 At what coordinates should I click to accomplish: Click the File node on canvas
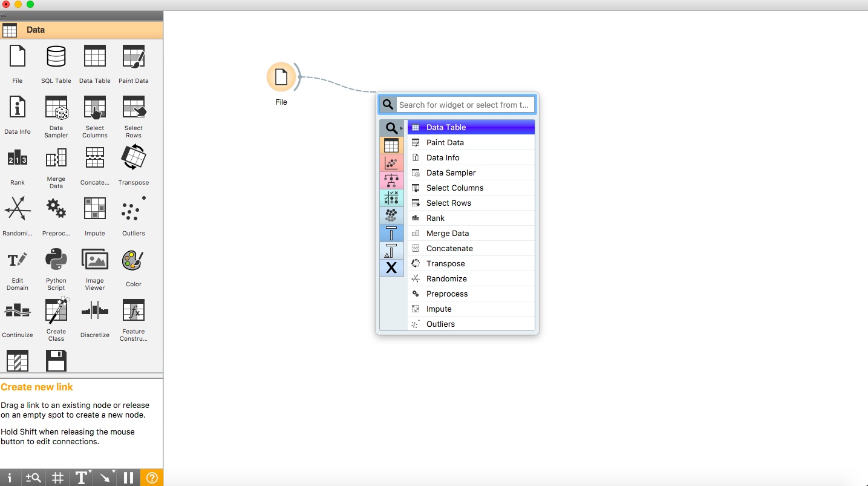281,77
